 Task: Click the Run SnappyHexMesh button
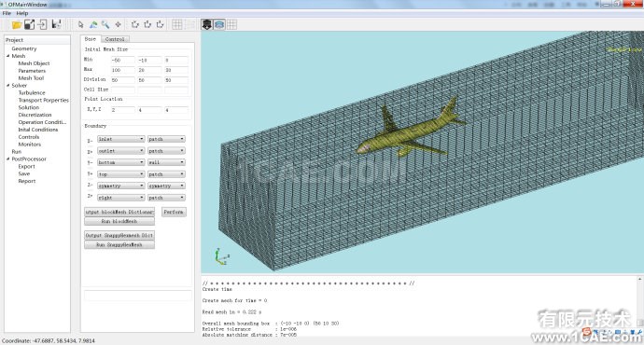click(119, 244)
